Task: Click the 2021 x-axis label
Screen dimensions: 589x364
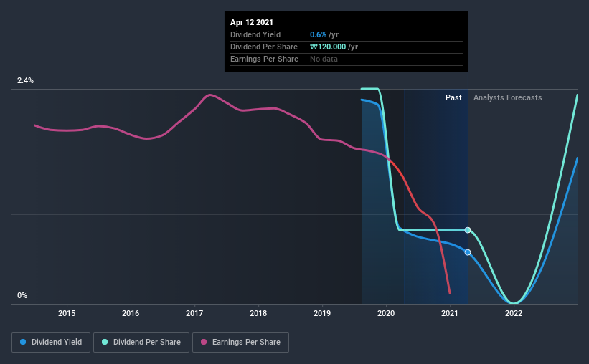Action: coord(450,313)
